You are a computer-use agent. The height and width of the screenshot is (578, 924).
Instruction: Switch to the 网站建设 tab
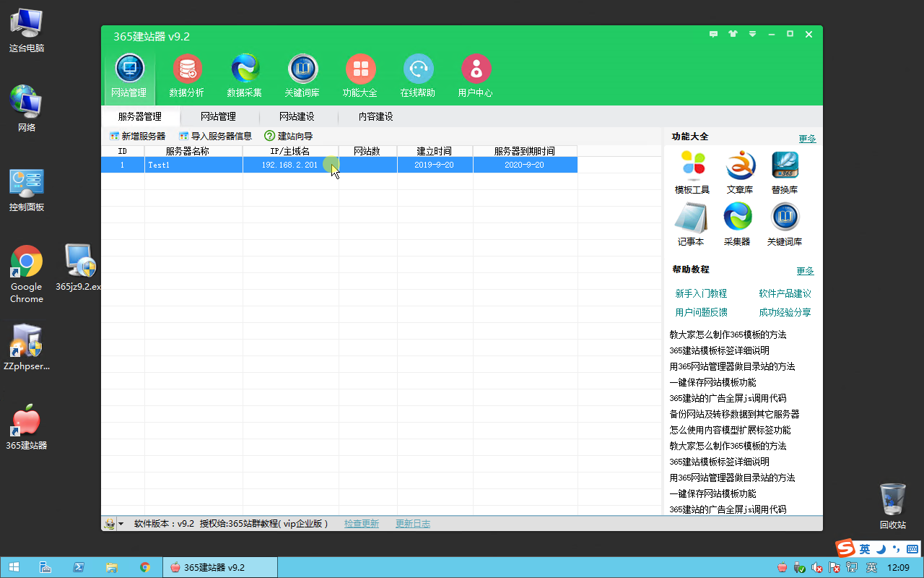297,116
